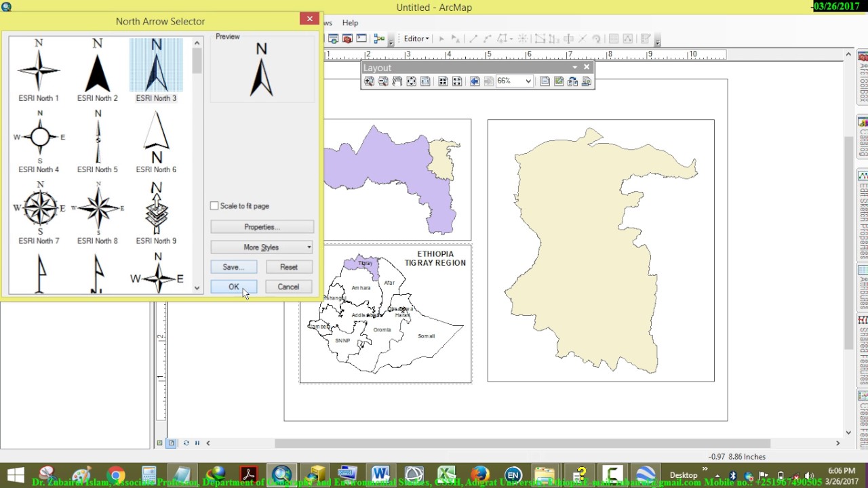
Task: Click the Reset button
Action: click(x=289, y=267)
